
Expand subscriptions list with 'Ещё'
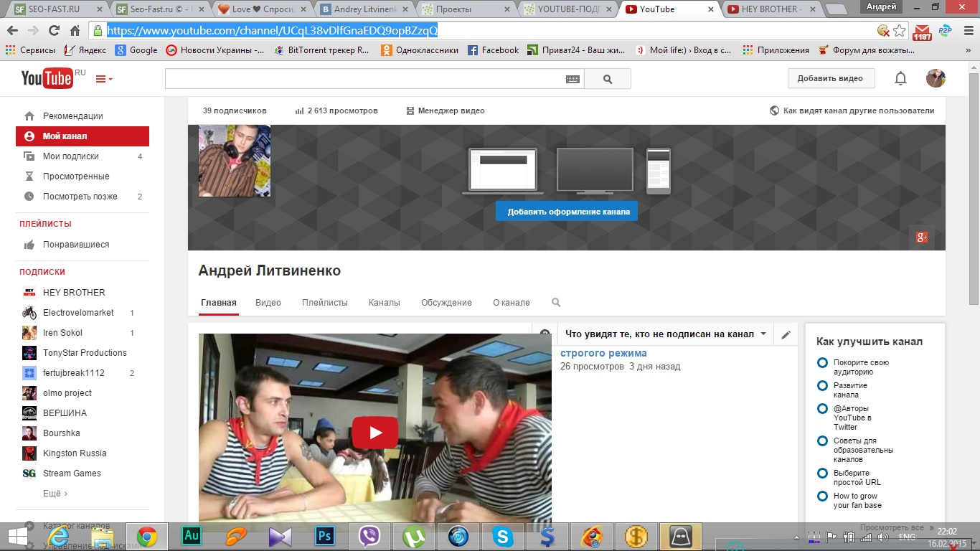[x=55, y=494]
